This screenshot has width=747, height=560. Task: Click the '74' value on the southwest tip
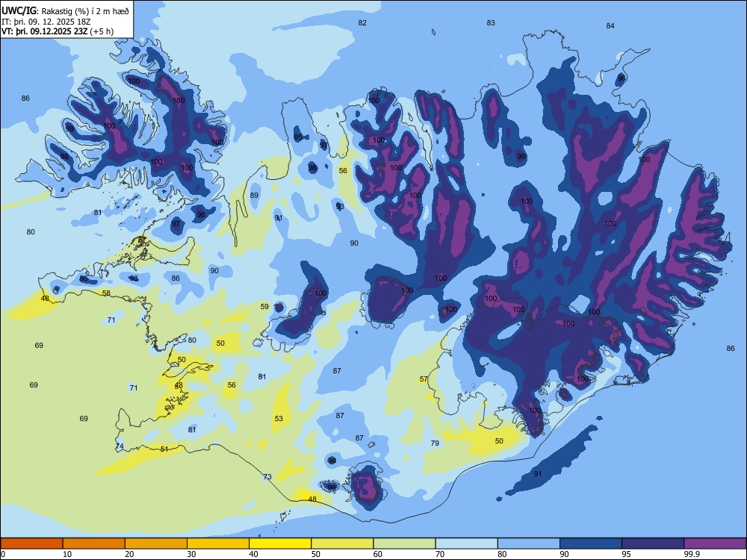coord(120,447)
